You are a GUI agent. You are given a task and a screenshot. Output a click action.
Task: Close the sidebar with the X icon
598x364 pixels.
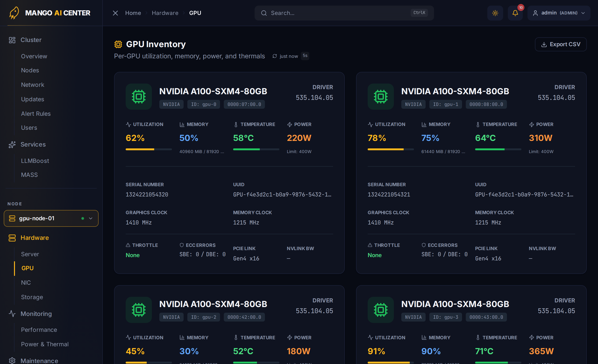tap(115, 13)
